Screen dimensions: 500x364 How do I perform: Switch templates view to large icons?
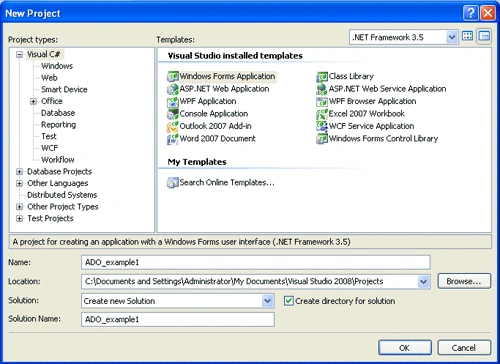[x=467, y=36]
